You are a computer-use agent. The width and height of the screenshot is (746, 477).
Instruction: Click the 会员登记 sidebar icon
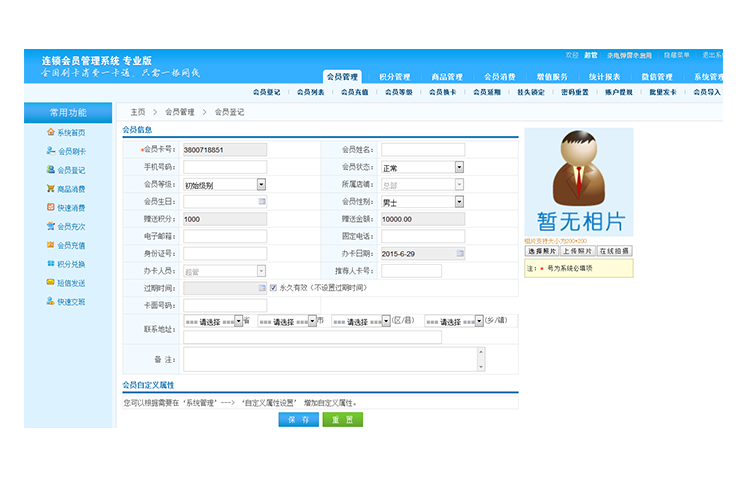tap(51, 170)
